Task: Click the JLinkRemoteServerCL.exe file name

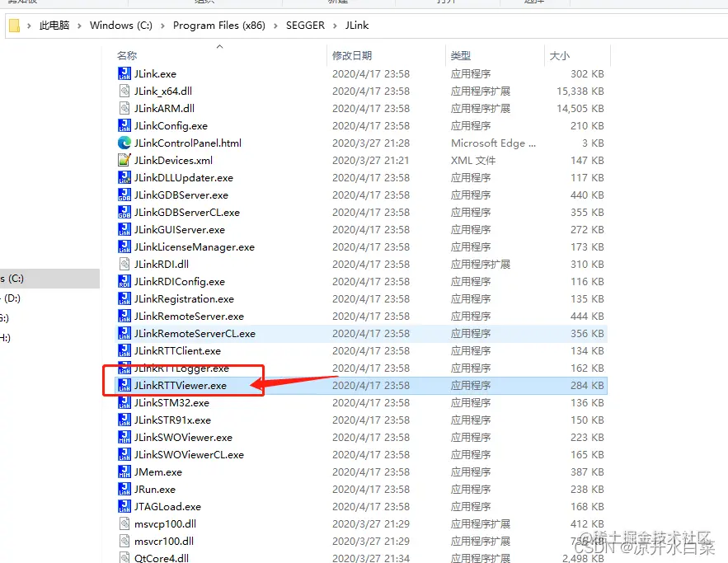Action: point(195,334)
